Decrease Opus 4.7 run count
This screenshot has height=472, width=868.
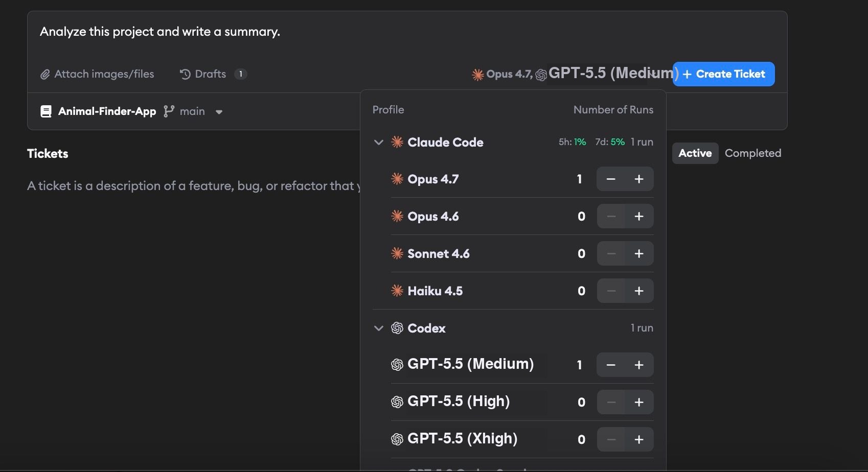611,179
